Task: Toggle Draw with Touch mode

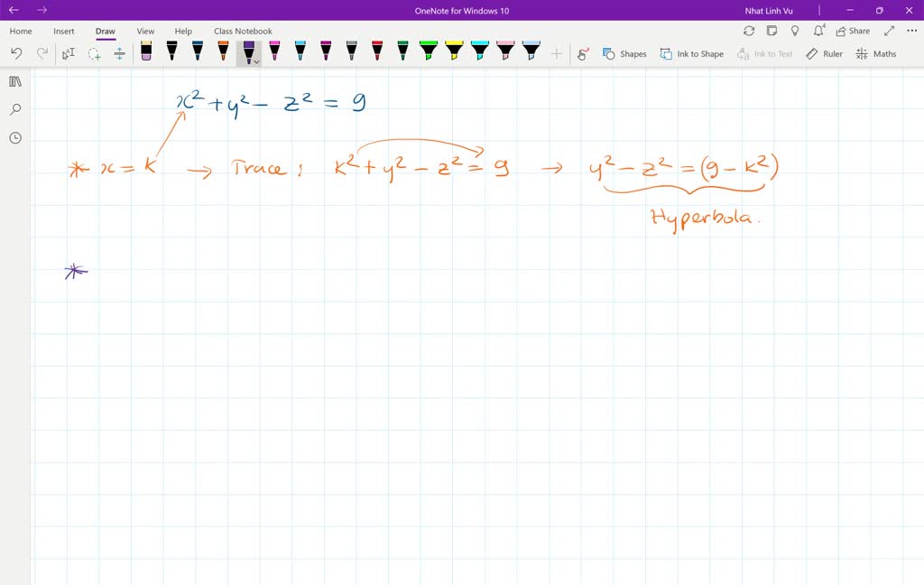Action: click(x=583, y=54)
